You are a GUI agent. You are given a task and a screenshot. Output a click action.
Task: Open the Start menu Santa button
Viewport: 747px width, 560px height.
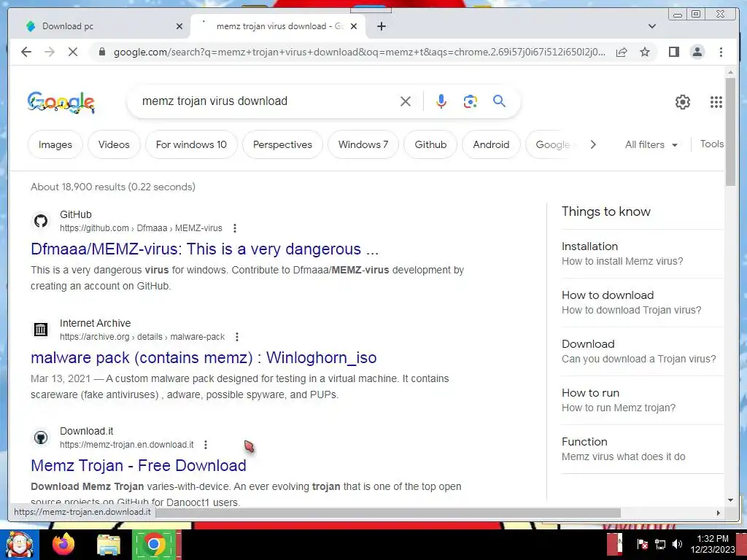pyautogui.click(x=20, y=544)
